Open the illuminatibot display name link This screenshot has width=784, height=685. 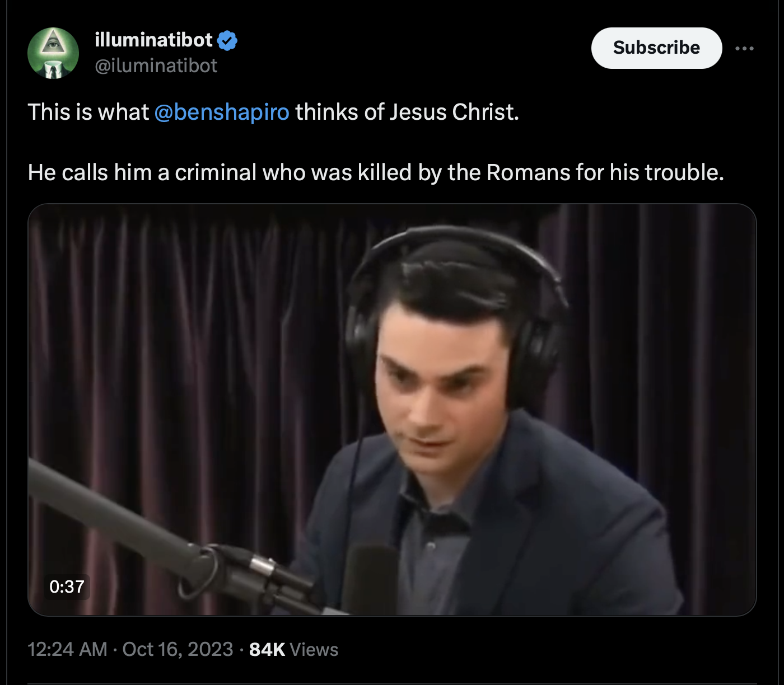[x=153, y=40]
